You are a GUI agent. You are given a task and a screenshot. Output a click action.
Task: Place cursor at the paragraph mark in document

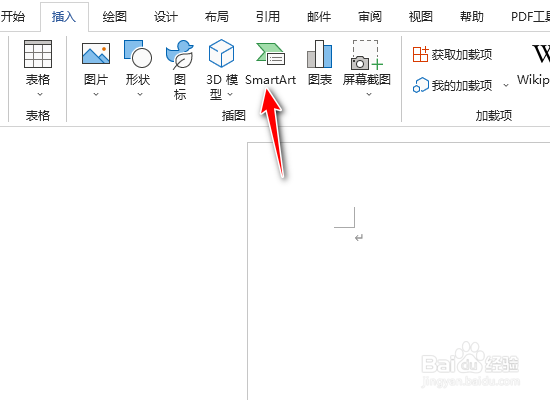click(x=358, y=238)
